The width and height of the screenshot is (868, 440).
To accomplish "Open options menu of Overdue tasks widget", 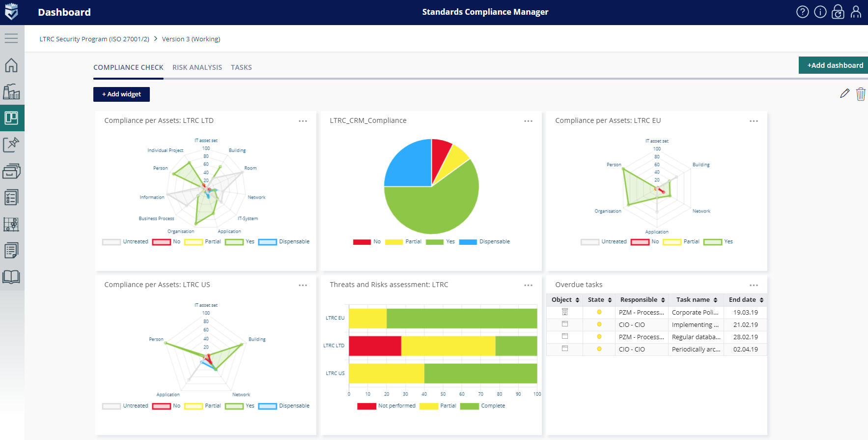I will click(x=754, y=285).
